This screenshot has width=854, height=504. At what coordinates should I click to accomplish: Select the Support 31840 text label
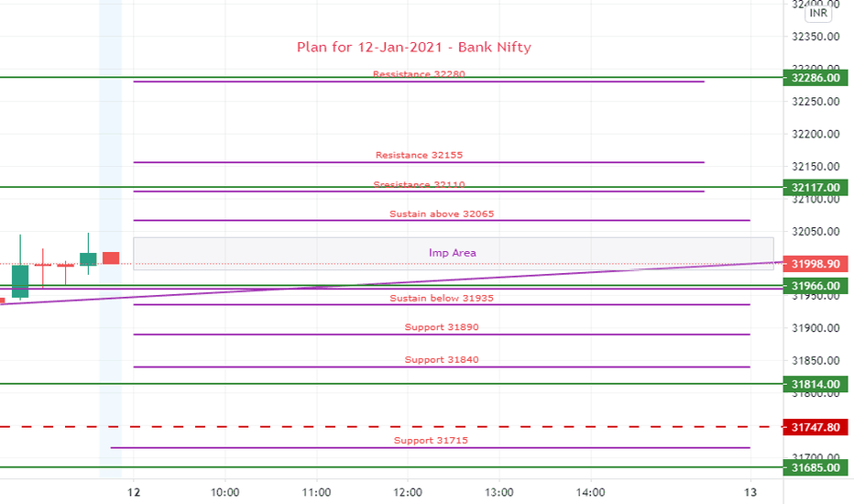(x=442, y=359)
